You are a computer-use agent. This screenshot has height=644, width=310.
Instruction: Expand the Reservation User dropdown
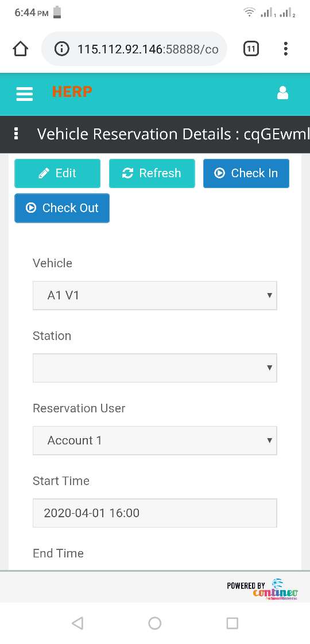pos(154,440)
